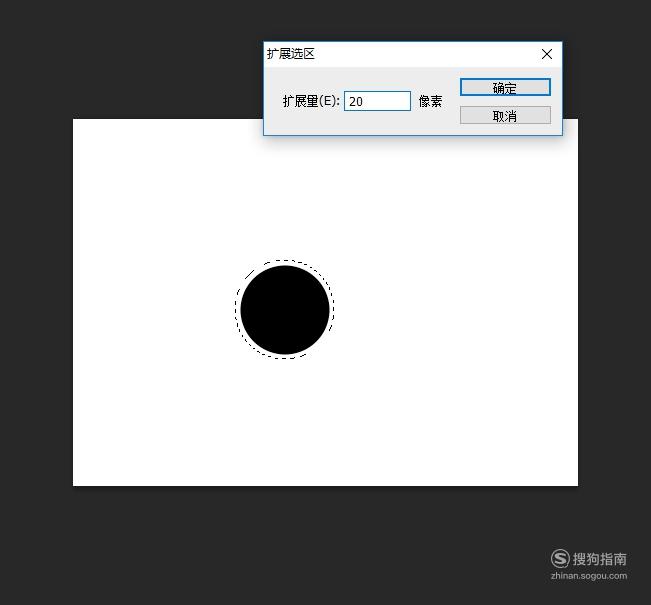Close the 扩展选区 dialog

[x=547, y=54]
